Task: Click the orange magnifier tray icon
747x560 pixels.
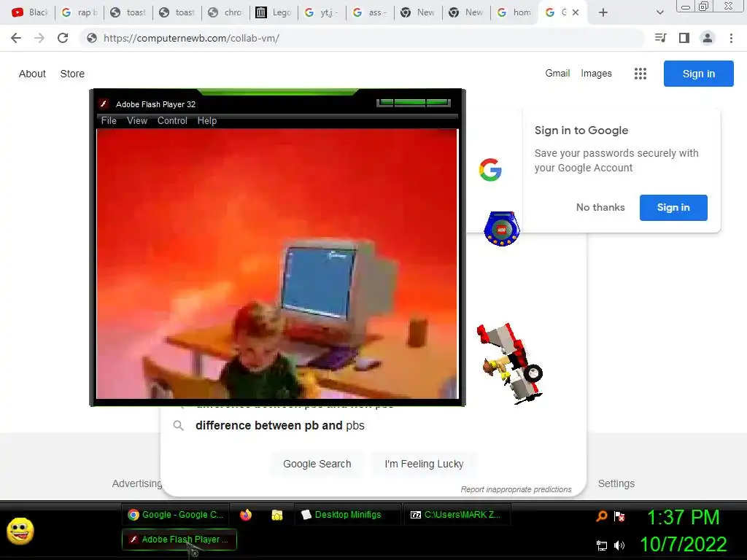Action: [x=602, y=516]
